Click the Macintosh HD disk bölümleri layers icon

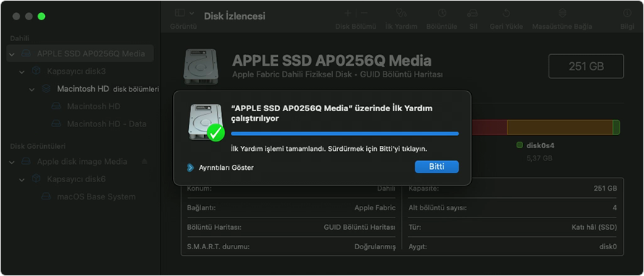(x=46, y=89)
